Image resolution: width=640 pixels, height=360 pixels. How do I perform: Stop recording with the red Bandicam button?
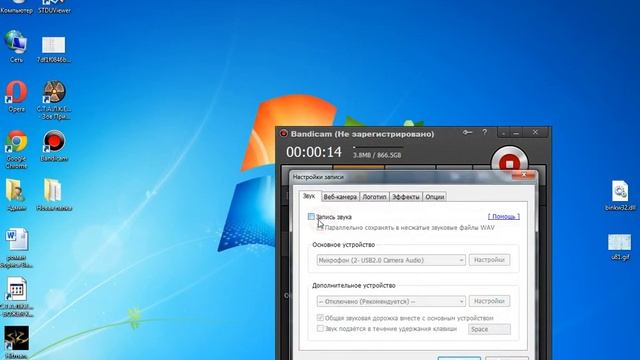[x=509, y=163]
